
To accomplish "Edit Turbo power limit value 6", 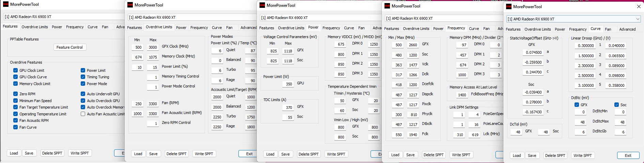I will 217,70.
